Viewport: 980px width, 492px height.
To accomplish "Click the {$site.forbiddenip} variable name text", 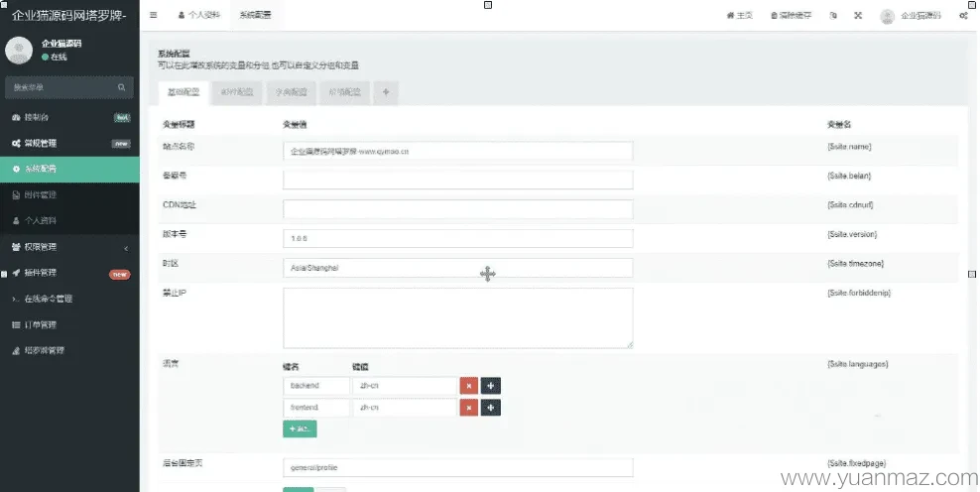I will tap(859, 293).
